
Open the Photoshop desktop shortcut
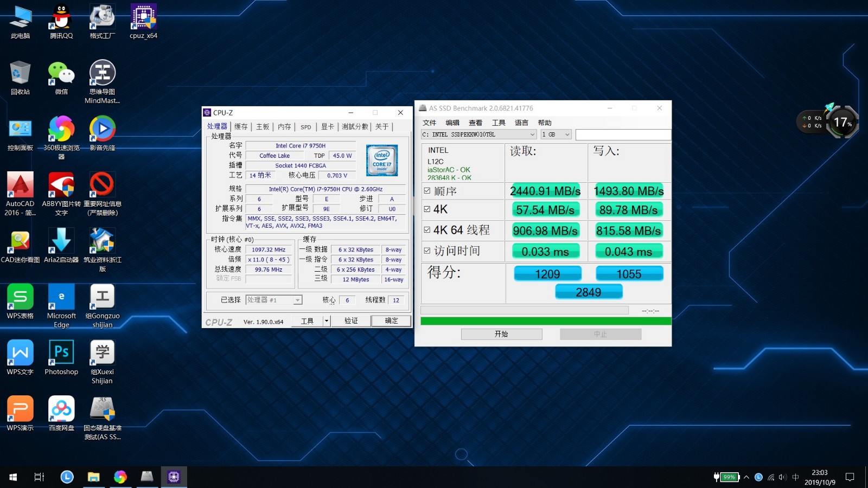61,358
